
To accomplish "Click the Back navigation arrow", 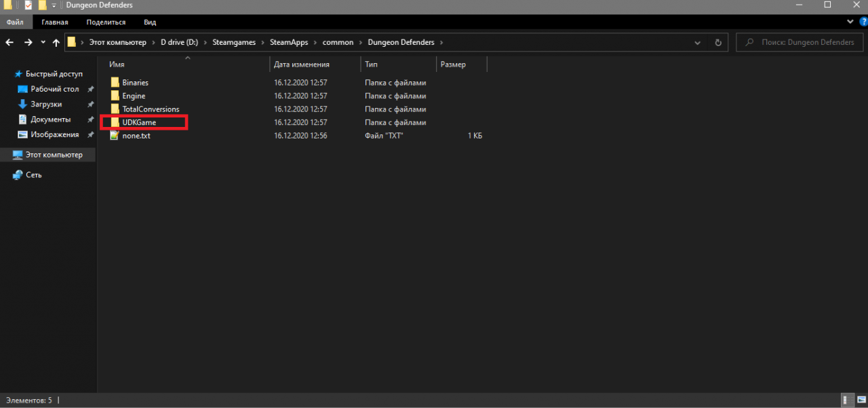I will click(9, 42).
